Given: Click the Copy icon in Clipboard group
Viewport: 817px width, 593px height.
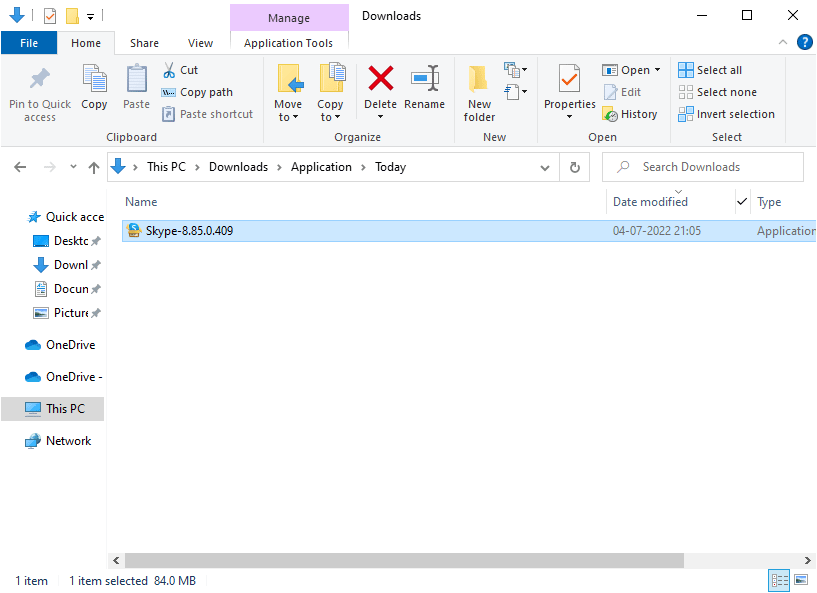Looking at the screenshot, I should coord(94,80).
